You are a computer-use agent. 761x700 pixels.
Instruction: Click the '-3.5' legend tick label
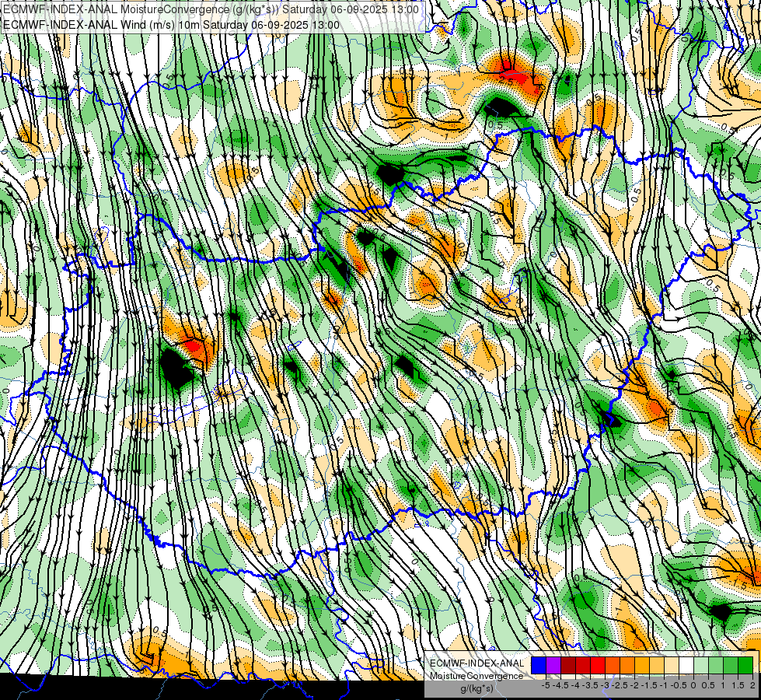[x=590, y=685]
